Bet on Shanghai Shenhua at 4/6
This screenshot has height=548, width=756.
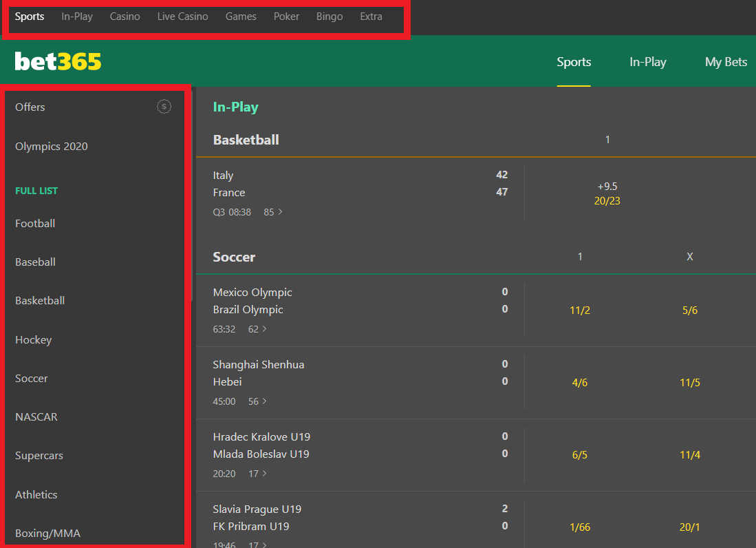579,383
